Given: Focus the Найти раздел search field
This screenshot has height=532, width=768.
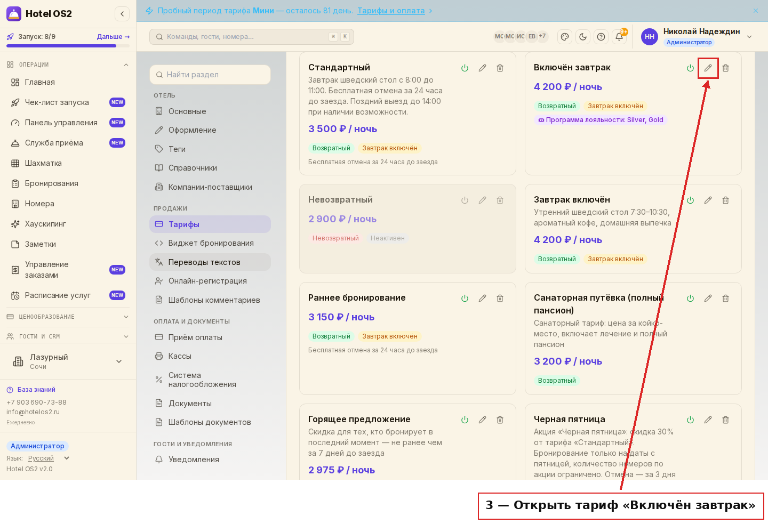Looking at the screenshot, I should [210, 75].
